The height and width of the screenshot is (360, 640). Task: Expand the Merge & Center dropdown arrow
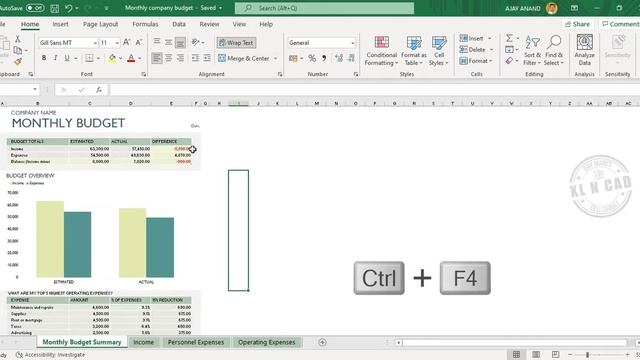[276, 58]
